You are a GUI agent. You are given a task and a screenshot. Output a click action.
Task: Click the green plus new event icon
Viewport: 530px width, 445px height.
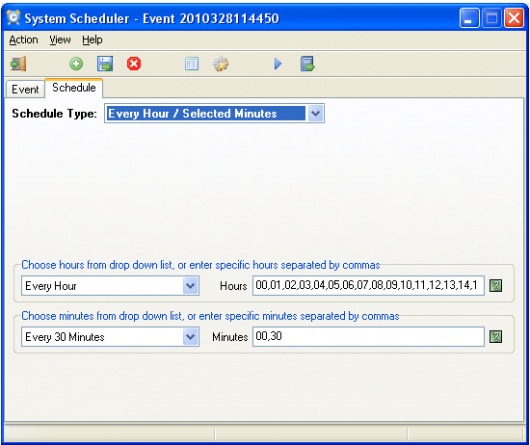tap(76, 64)
